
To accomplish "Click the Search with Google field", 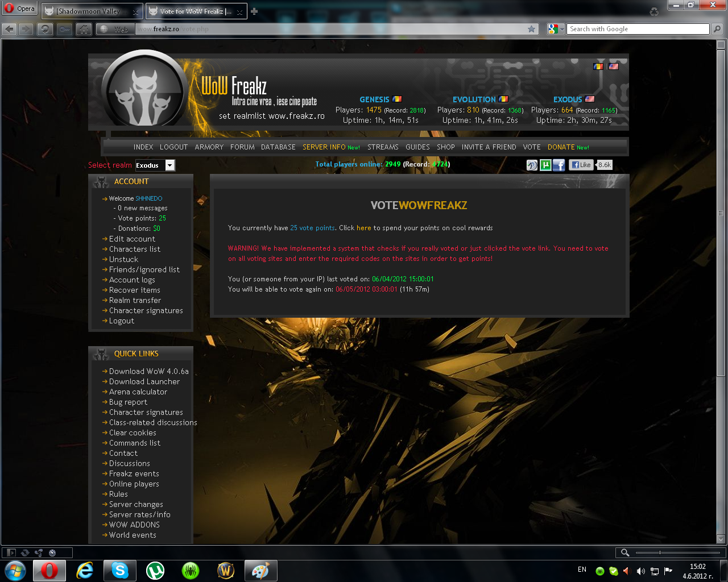I will click(x=638, y=29).
